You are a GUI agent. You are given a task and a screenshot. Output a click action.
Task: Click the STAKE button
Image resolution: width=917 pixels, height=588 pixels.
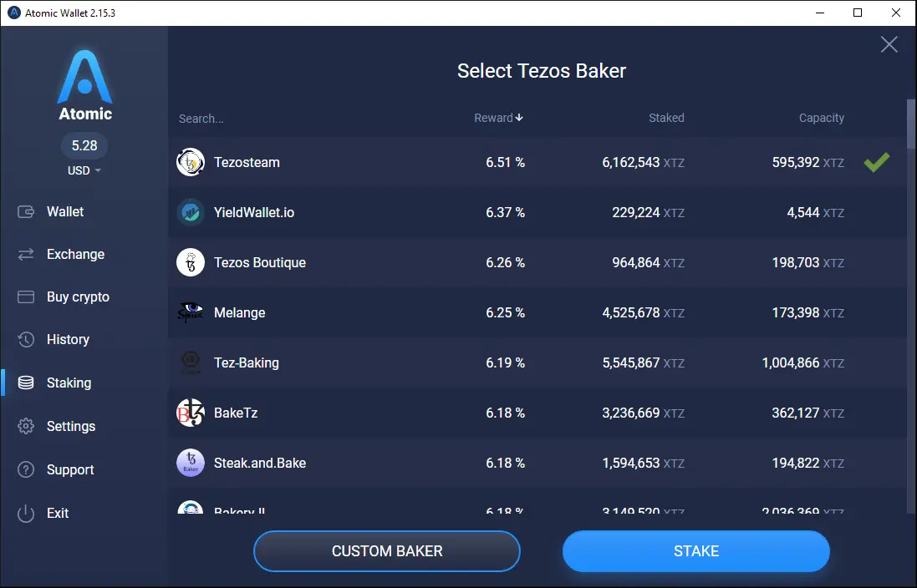tap(696, 551)
